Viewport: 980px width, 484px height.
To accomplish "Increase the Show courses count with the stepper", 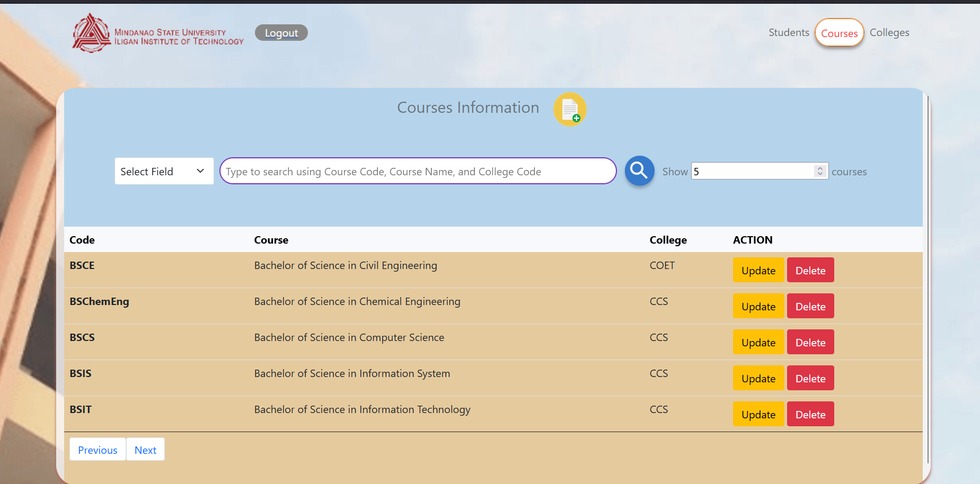I will click(819, 167).
